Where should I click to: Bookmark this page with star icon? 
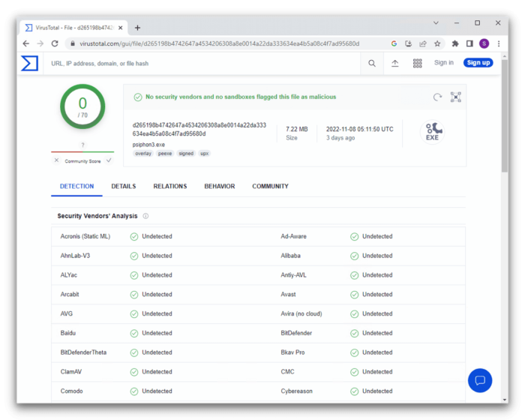pyautogui.click(x=437, y=43)
